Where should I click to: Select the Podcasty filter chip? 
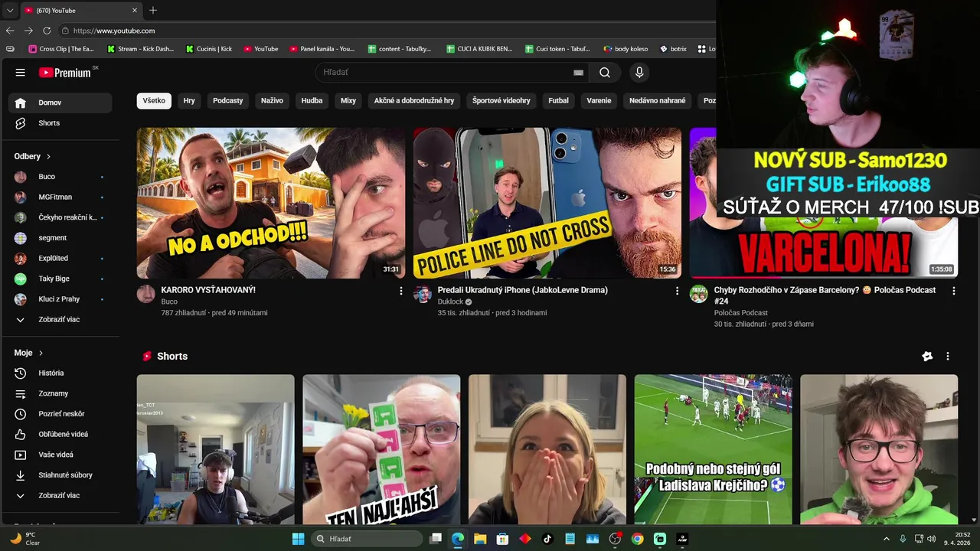click(x=227, y=101)
